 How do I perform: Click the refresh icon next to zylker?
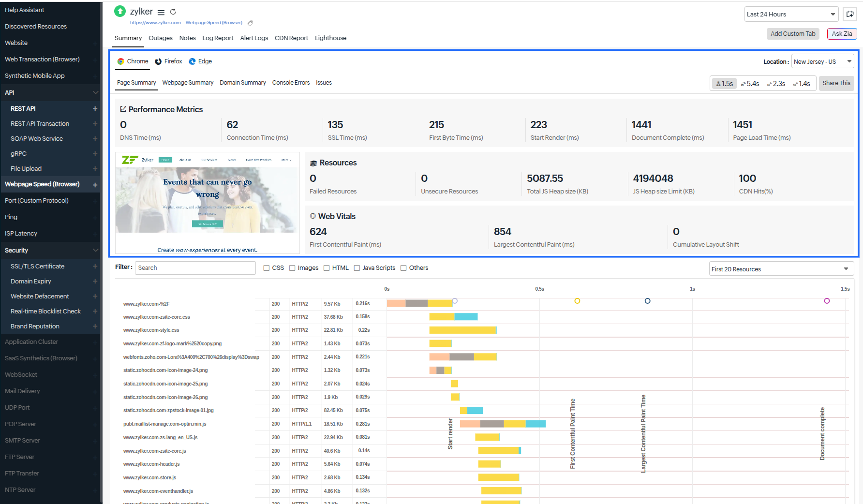coord(173,12)
